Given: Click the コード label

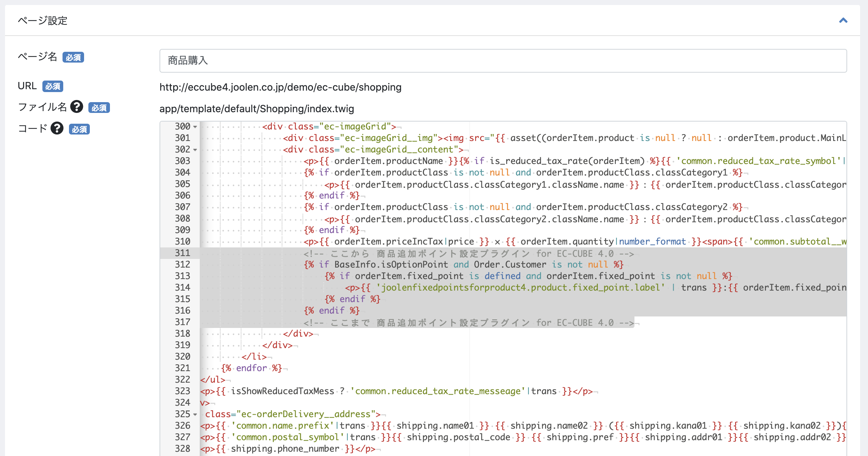Looking at the screenshot, I should 33,128.
